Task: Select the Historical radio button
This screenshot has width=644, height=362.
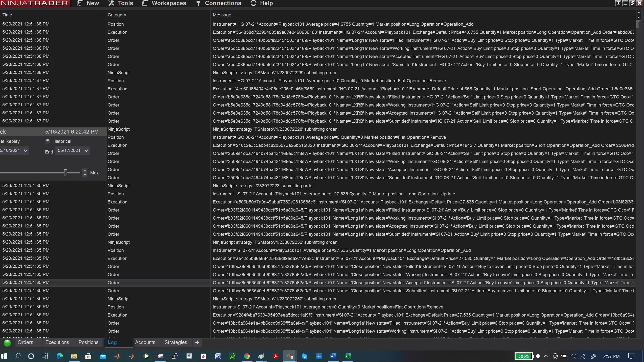Action: [x=48, y=141]
